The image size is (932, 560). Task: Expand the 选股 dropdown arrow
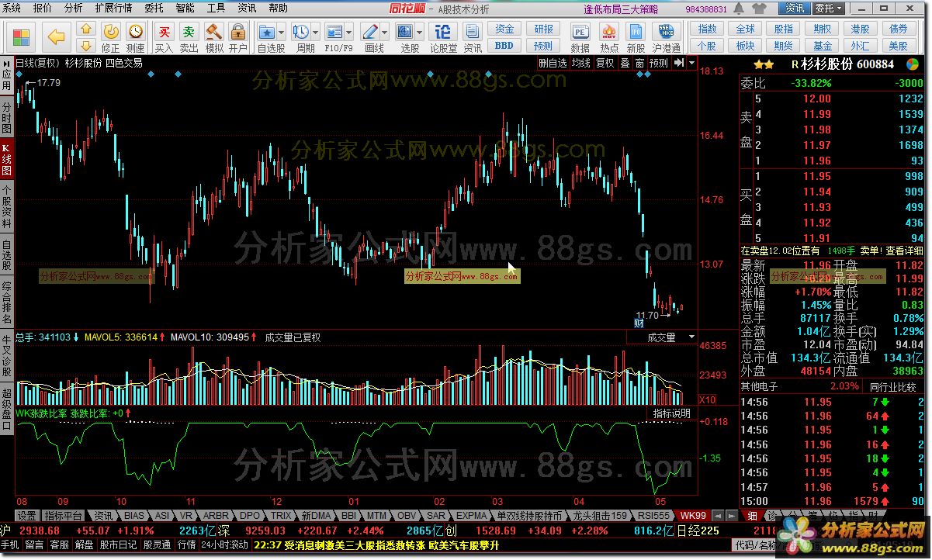click(418, 32)
